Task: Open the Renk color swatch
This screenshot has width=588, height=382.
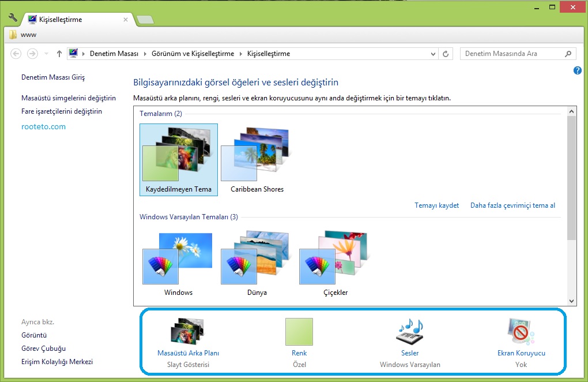Action: (x=299, y=332)
